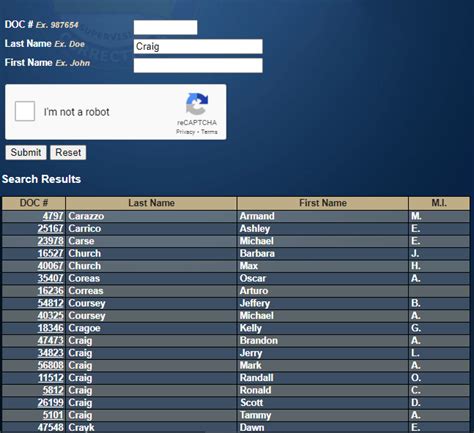
Task: Open DOC number 54812 for Jeffery Coursey
Action: click(50, 303)
